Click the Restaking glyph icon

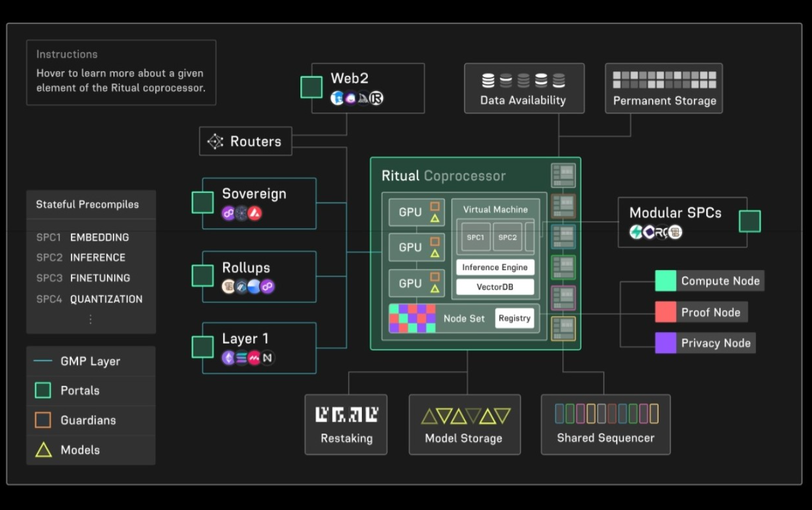point(347,414)
